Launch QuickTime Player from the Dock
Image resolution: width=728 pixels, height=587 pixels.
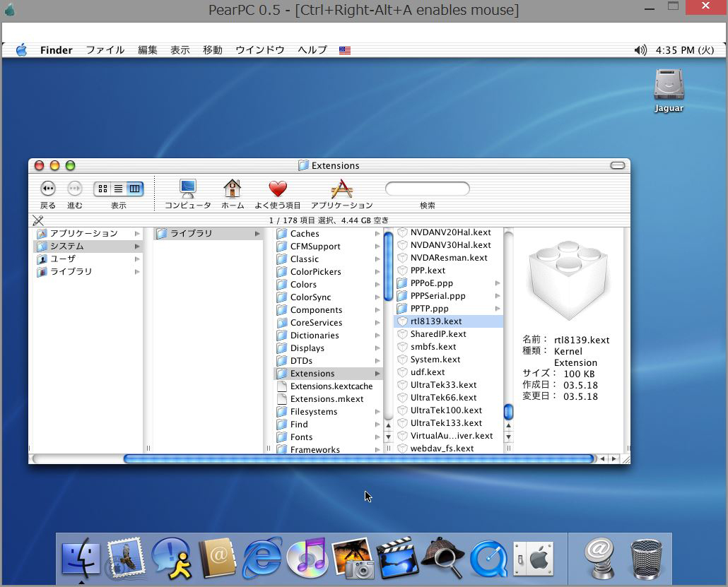click(x=488, y=558)
